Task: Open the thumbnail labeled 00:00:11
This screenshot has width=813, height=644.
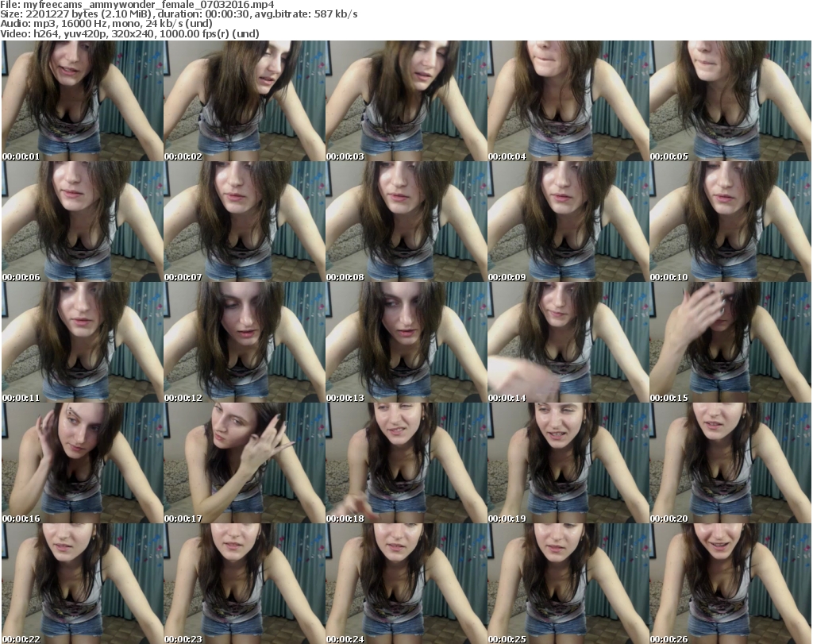Action: [x=83, y=343]
